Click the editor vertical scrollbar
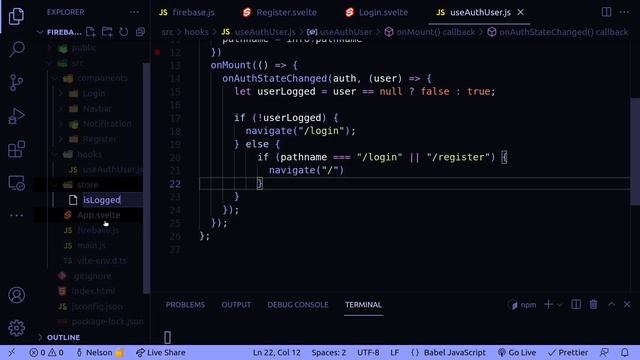Screen dimensions: 640x360 tap(635, 151)
